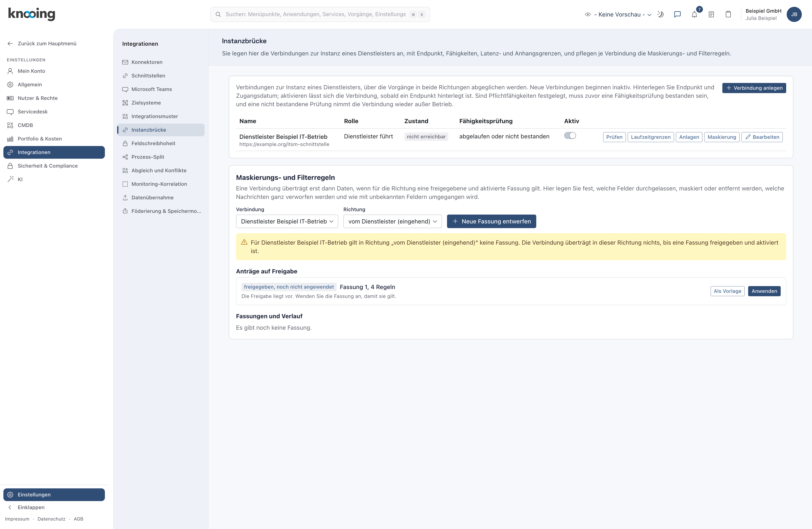
Task: Open the Keine Vorschau preview dropdown
Action: pos(618,14)
